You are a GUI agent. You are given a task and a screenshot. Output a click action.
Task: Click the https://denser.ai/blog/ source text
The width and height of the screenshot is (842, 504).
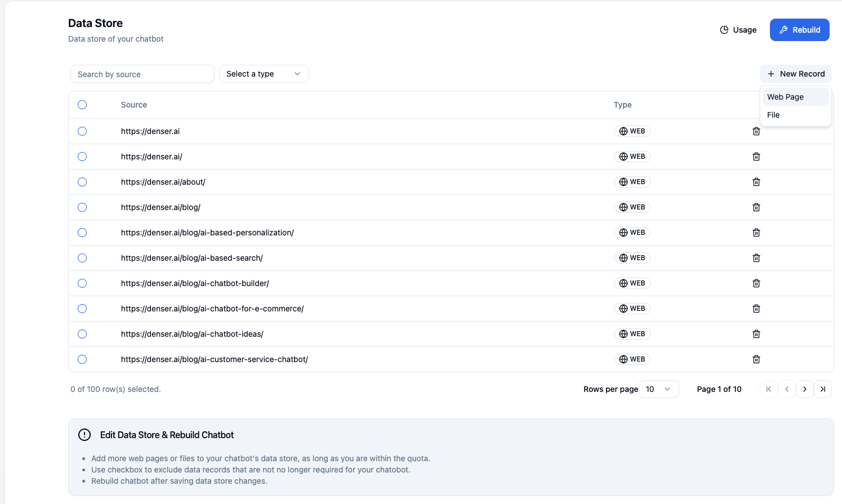(x=161, y=207)
